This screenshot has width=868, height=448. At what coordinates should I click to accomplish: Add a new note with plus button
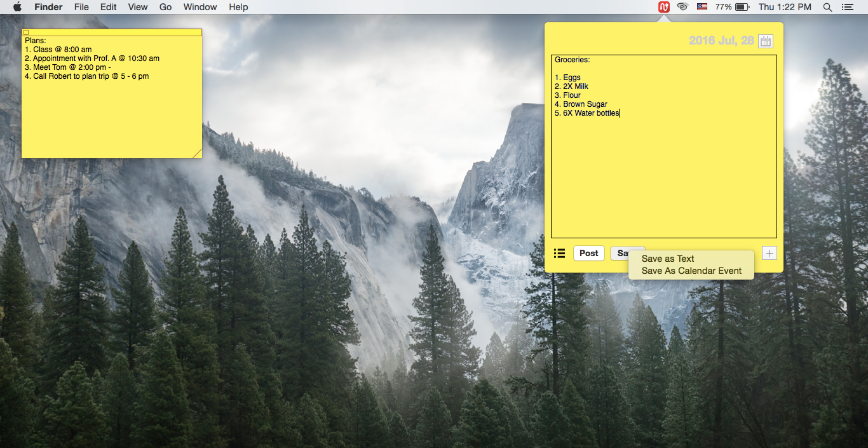[770, 254]
